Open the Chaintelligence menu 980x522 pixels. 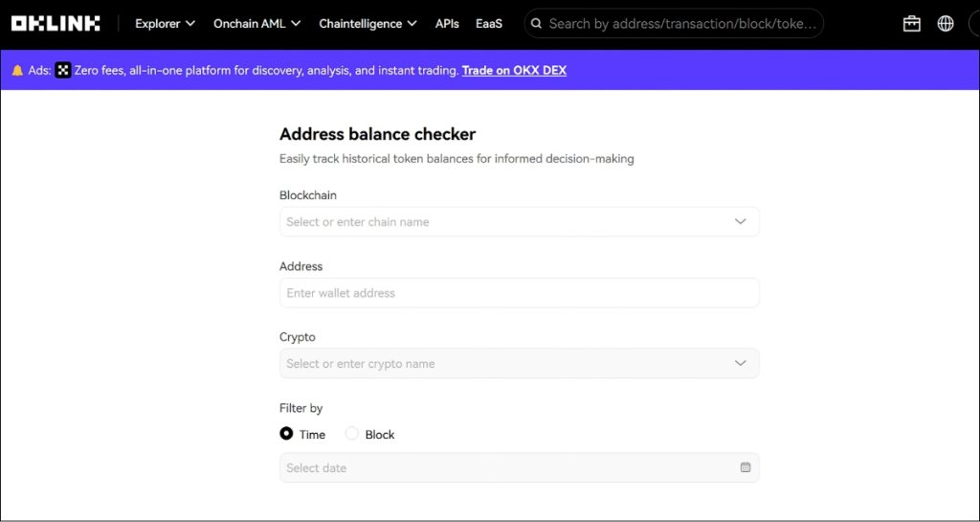click(367, 23)
